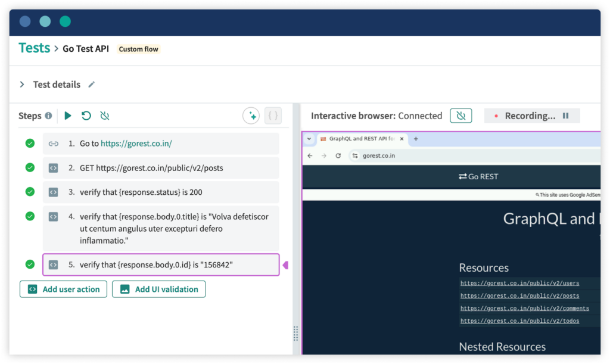610x364 pixels.
Task: Open the tab search chevron in the browser
Action: 309,138
